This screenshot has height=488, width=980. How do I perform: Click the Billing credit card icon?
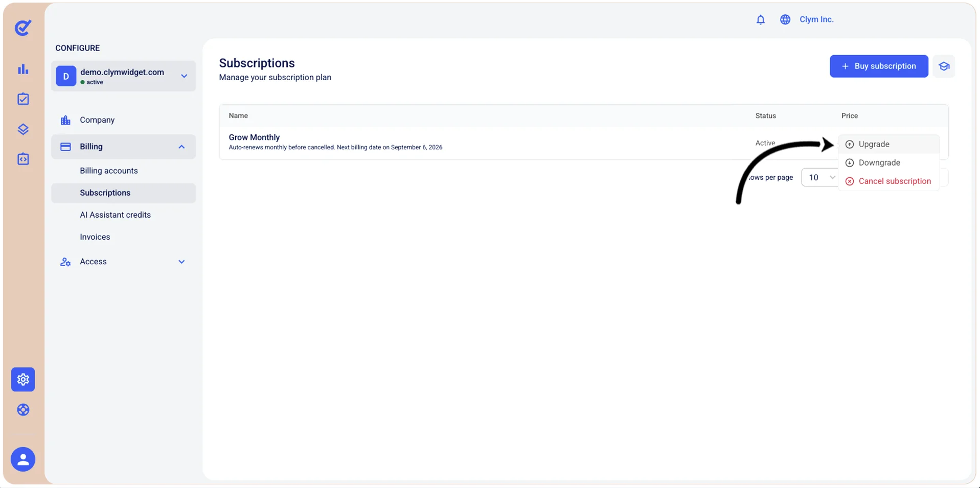pos(65,147)
